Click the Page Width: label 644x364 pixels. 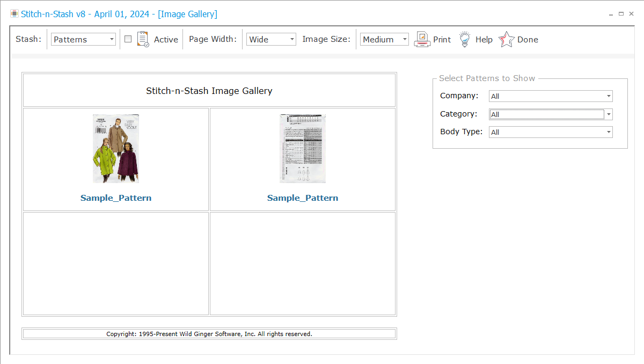213,39
